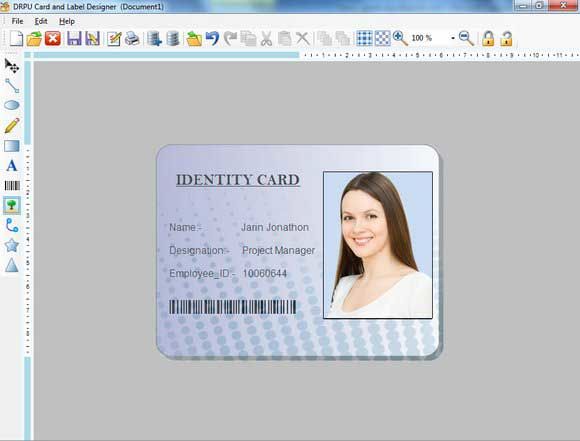Click the Print icon in toolbar

tap(132, 38)
